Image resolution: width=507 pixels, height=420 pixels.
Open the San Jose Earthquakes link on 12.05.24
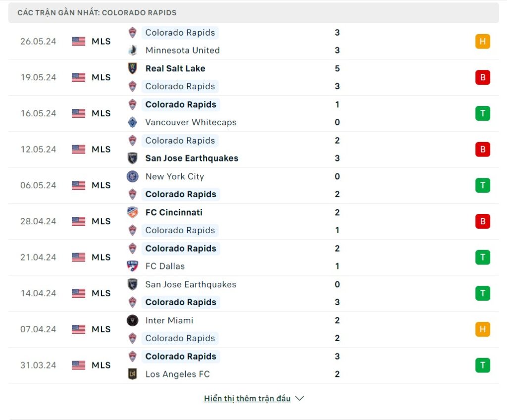point(192,158)
